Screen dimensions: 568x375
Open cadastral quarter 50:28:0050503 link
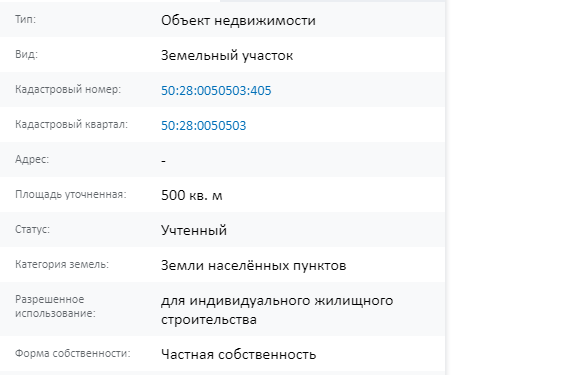(204, 126)
